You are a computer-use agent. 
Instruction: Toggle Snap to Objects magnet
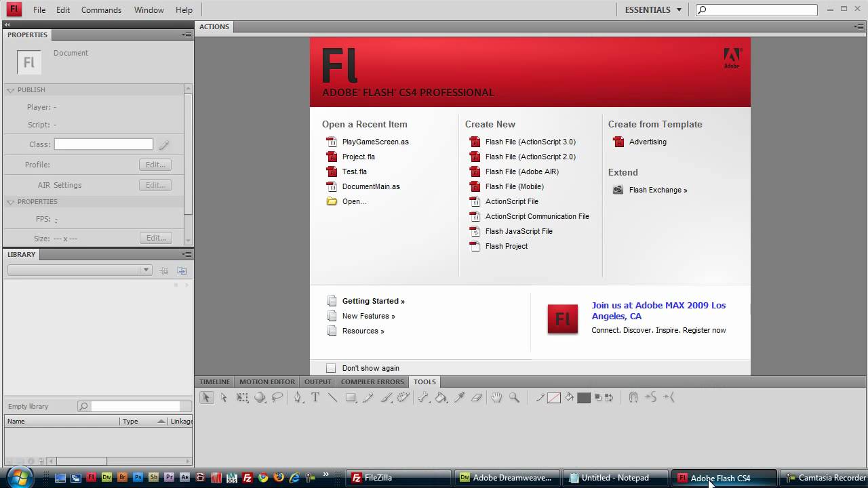(x=633, y=398)
